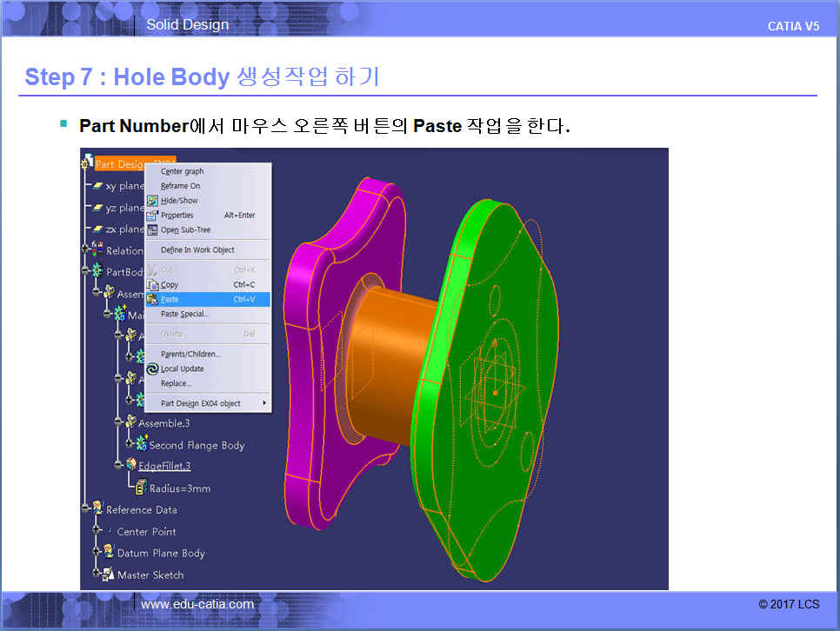Select the zx plane in the tree
Screen dimensions: 840x631
click(123, 229)
